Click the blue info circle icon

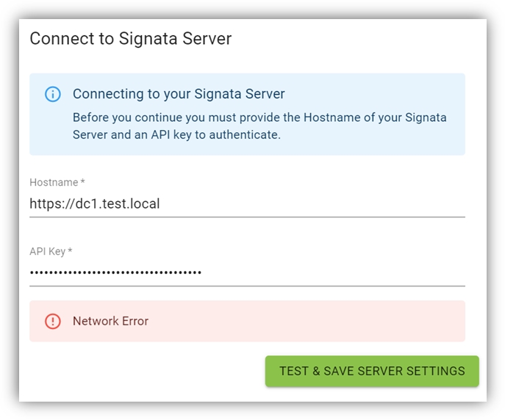(52, 94)
